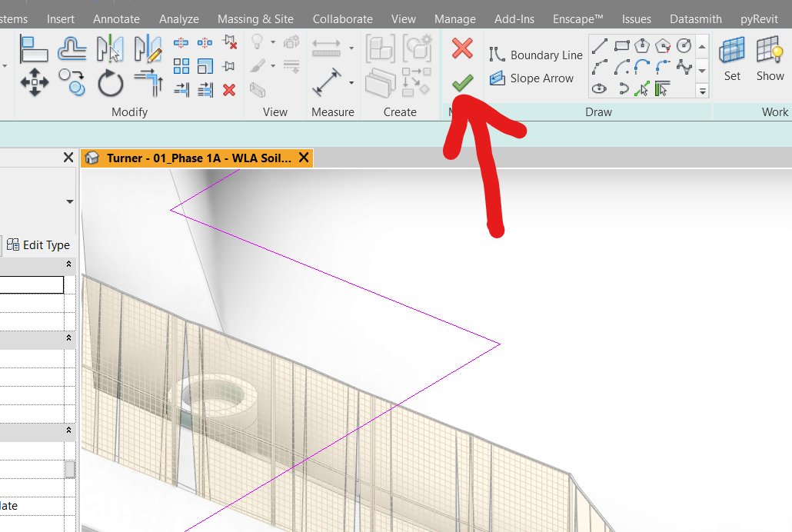Select the Circumscribed Polygon draw tool

click(x=663, y=45)
